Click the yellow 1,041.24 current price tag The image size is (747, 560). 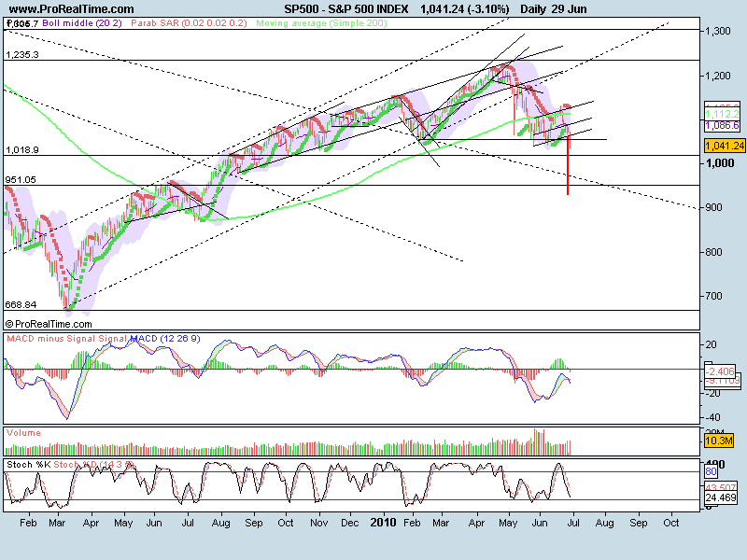tap(725, 146)
